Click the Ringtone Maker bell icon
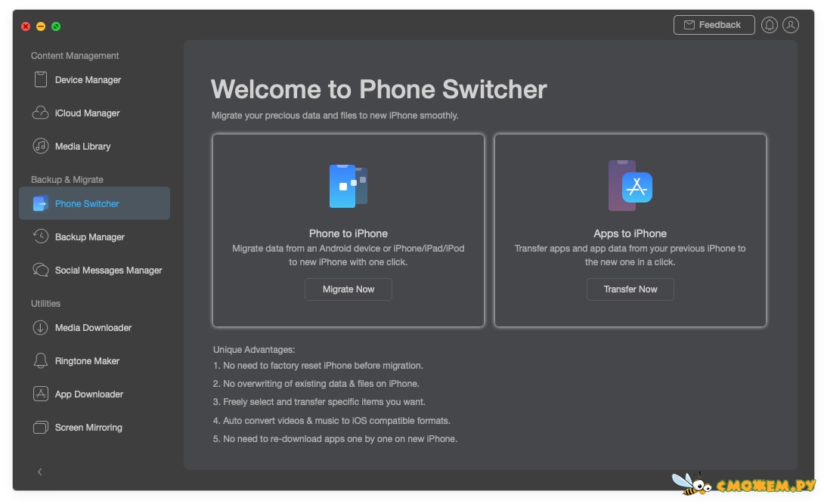 41,360
